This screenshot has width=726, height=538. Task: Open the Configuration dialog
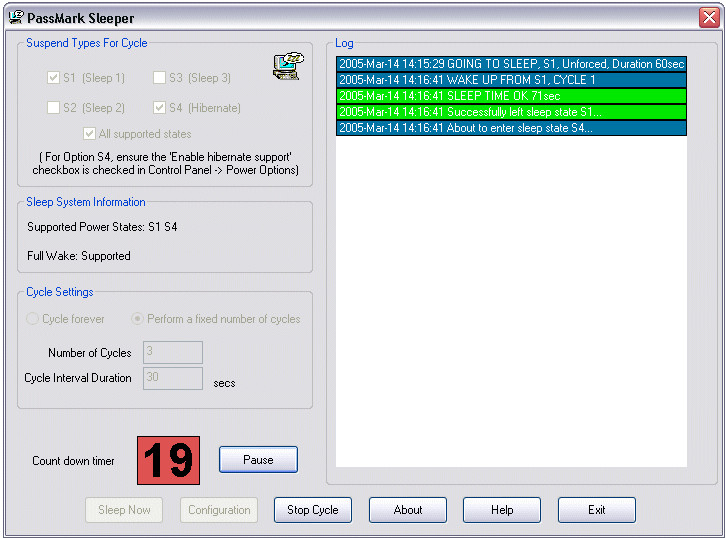(x=219, y=510)
